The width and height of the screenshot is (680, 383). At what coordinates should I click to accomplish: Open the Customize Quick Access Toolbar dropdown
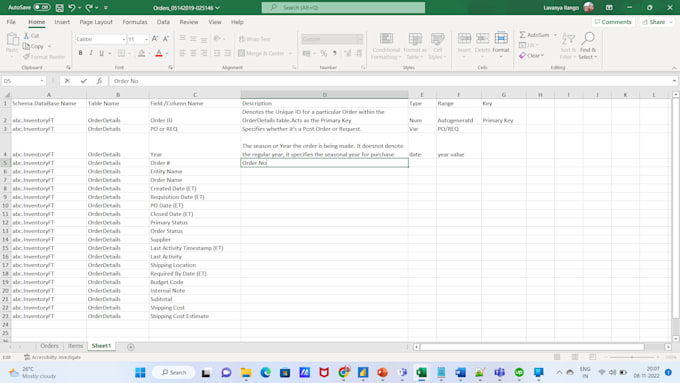(x=106, y=7)
